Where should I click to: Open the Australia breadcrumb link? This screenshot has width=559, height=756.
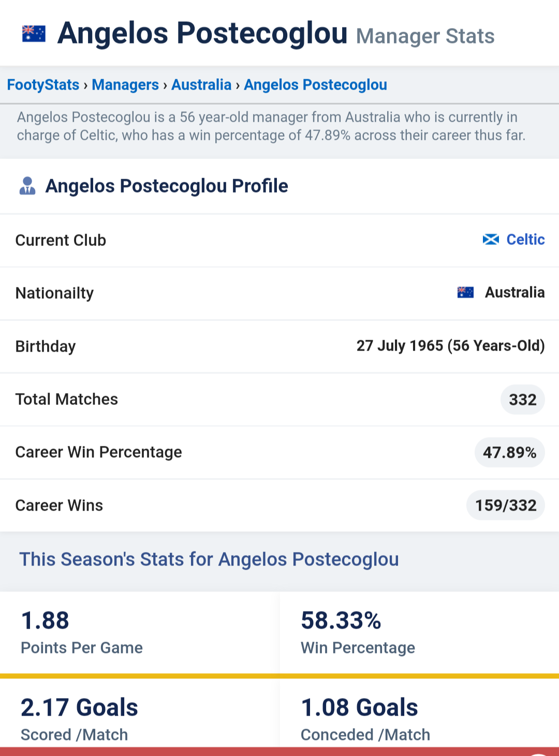[201, 84]
